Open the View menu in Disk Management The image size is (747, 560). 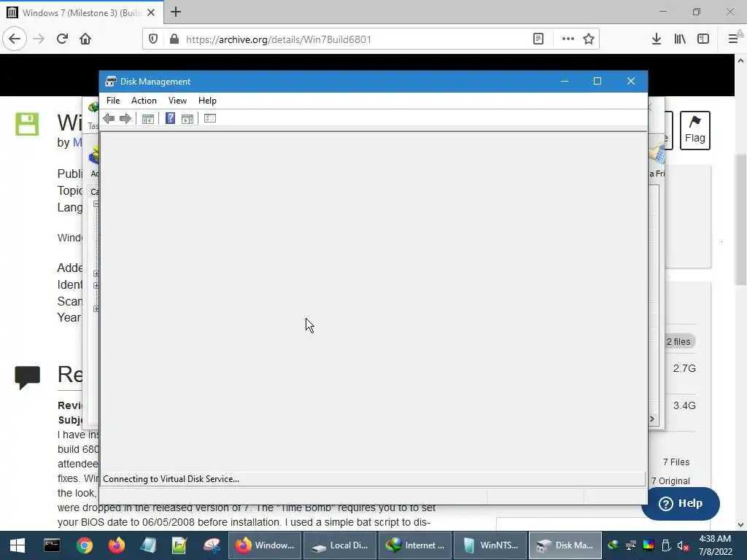pos(177,101)
